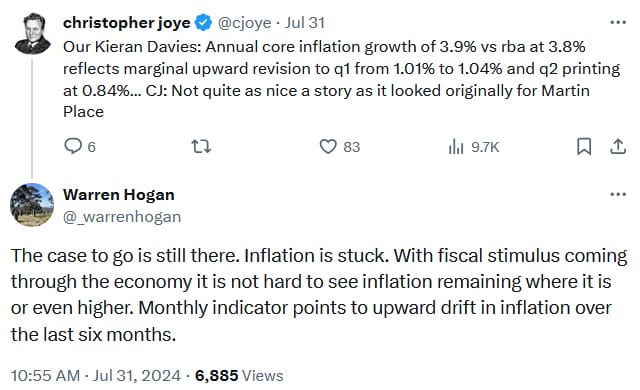Open replies on christopher joye's tweet
This screenshot has width=640, height=390.
pos(80,146)
